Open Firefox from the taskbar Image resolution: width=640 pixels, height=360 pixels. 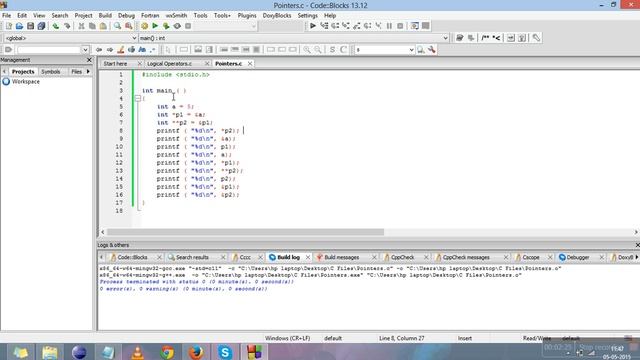tap(196, 352)
